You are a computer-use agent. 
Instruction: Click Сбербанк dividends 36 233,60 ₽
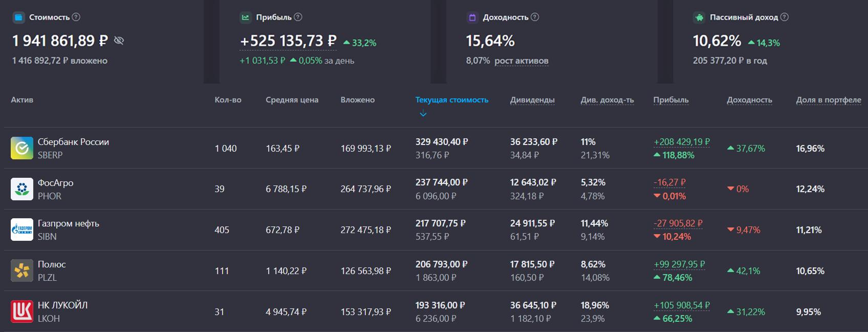click(x=534, y=142)
